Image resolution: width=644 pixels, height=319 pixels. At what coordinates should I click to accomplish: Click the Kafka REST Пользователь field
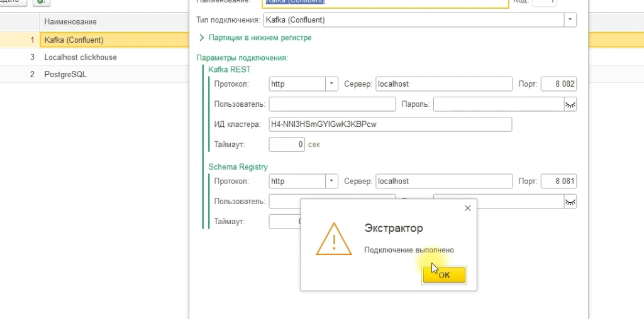click(331, 104)
